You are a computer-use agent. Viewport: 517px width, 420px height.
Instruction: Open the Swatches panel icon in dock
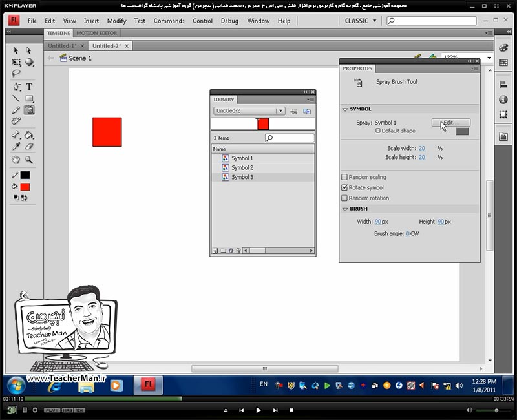click(x=503, y=62)
